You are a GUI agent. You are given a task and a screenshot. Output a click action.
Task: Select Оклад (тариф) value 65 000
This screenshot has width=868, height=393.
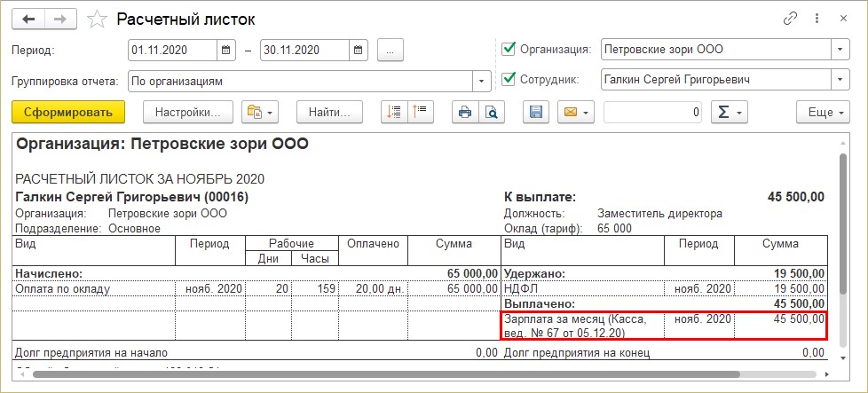[x=614, y=229]
